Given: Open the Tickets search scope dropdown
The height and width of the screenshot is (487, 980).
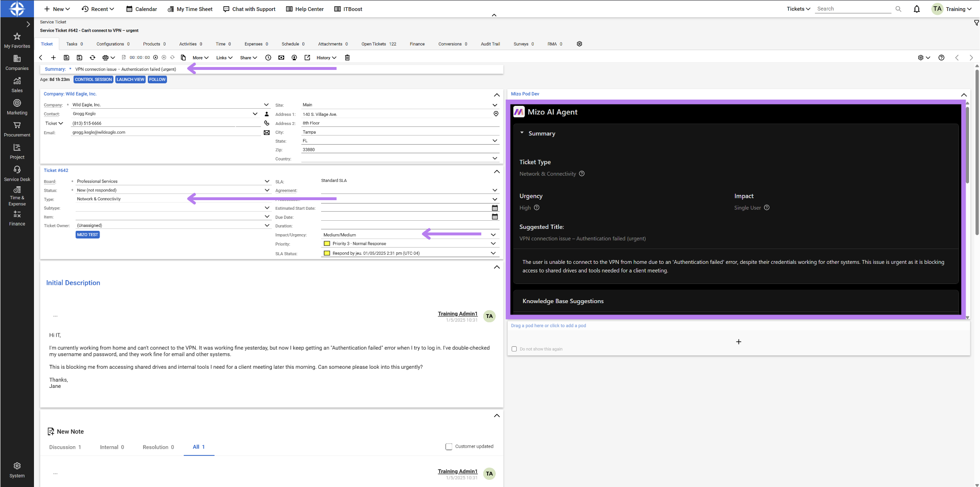Looking at the screenshot, I should click(x=798, y=9).
